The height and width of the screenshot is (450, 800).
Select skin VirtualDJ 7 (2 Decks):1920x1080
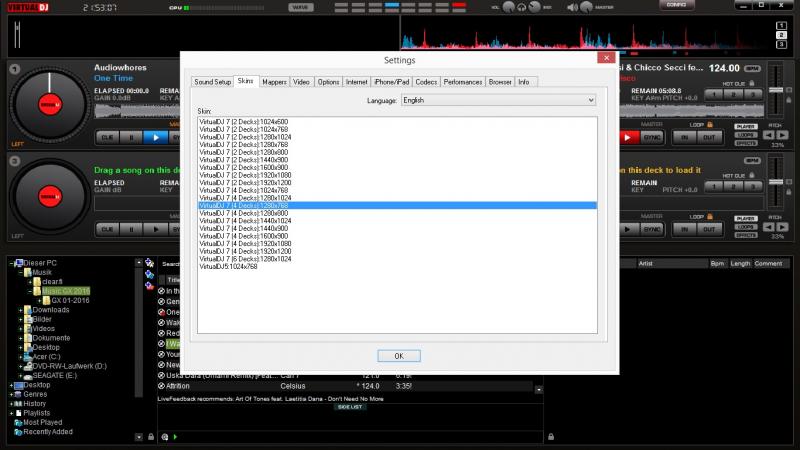click(x=245, y=175)
